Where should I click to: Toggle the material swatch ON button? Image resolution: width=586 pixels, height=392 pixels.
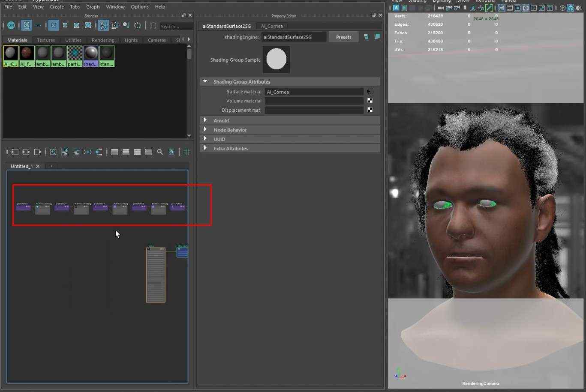11,26
